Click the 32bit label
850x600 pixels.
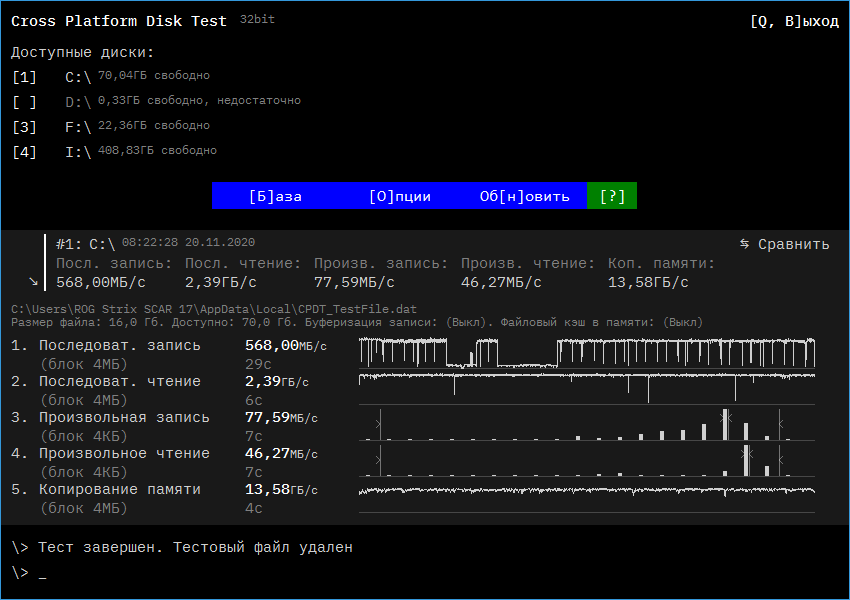click(x=257, y=19)
